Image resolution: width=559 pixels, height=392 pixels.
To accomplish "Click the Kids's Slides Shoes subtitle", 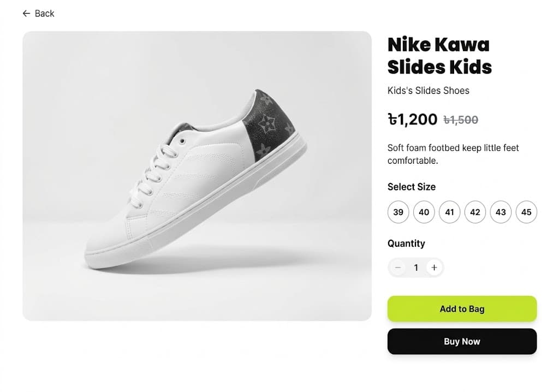I will click(429, 91).
